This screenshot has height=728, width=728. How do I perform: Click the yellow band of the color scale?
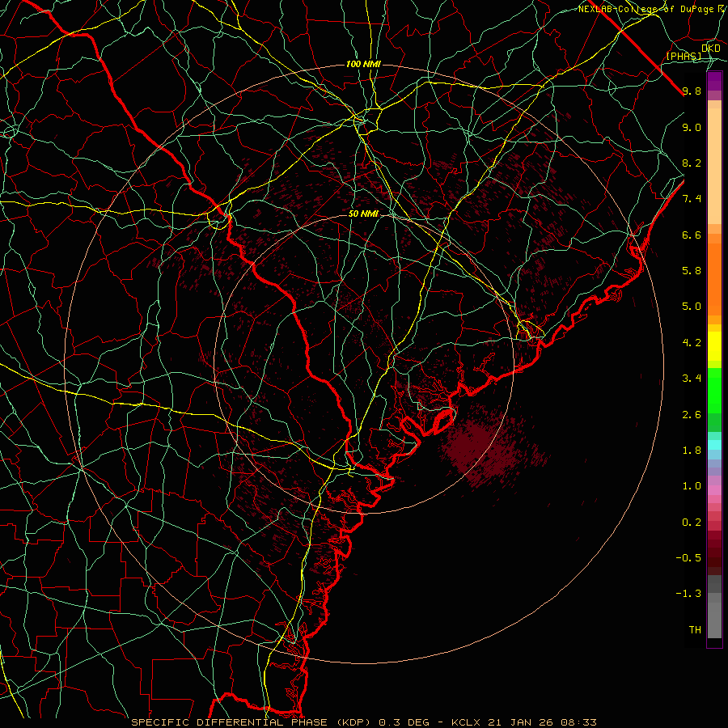pyautogui.click(x=714, y=346)
